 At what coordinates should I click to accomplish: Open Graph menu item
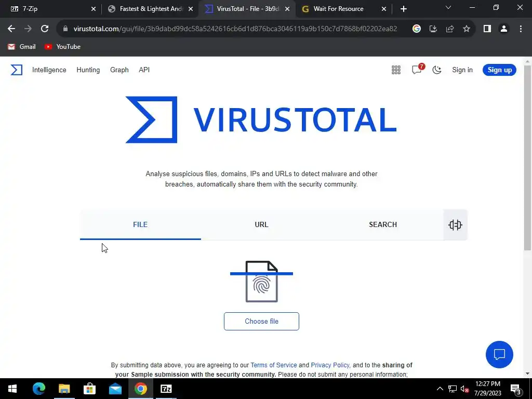(119, 70)
